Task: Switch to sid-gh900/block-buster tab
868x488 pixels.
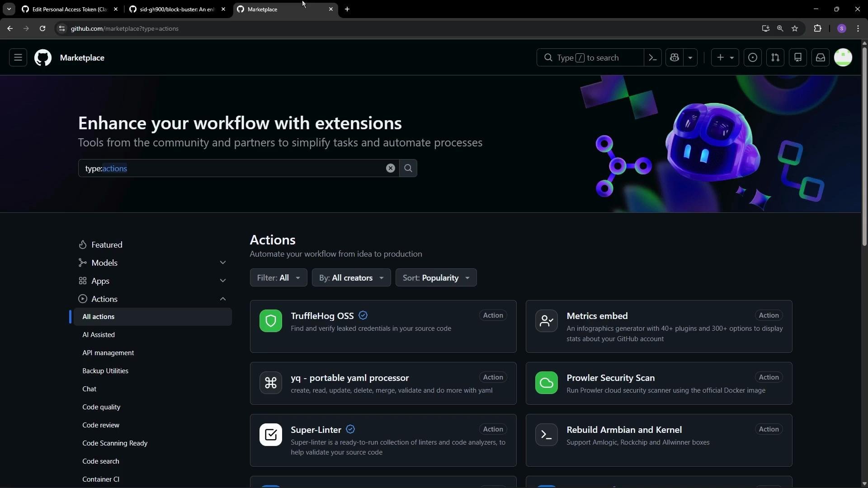Action: pos(177,9)
